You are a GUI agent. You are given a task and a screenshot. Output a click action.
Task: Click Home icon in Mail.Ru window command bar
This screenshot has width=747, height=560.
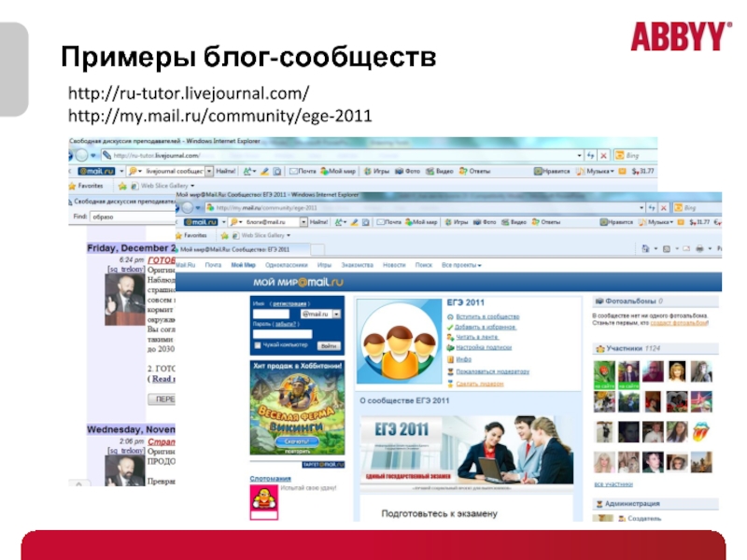[645, 248]
